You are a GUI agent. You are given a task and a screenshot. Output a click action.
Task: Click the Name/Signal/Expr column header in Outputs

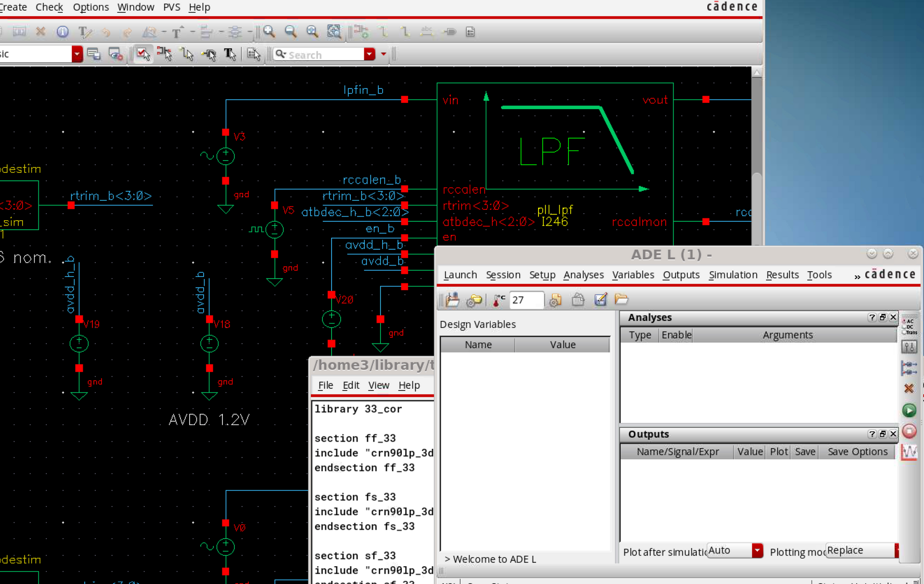pyautogui.click(x=677, y=452)
